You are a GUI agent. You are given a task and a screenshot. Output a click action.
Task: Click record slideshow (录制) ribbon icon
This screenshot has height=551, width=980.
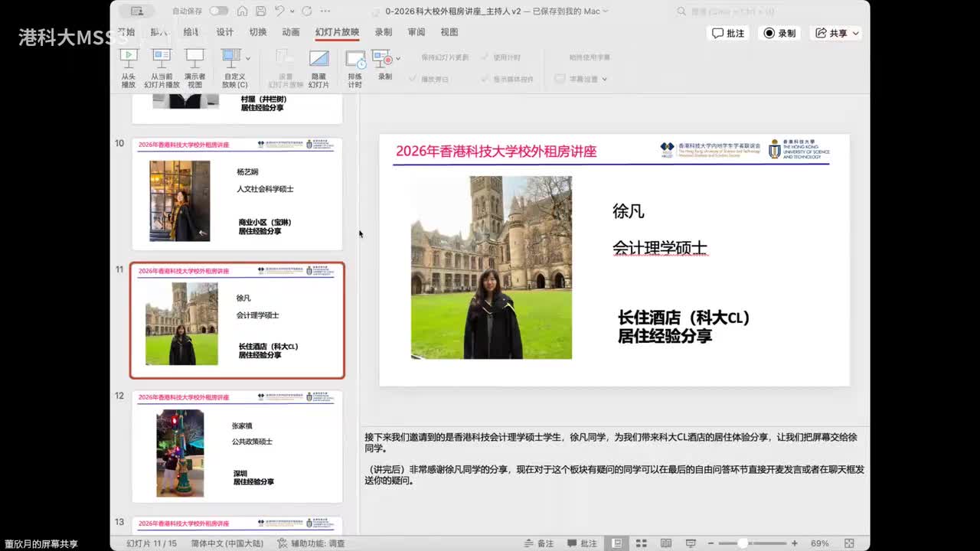point(382,59)
